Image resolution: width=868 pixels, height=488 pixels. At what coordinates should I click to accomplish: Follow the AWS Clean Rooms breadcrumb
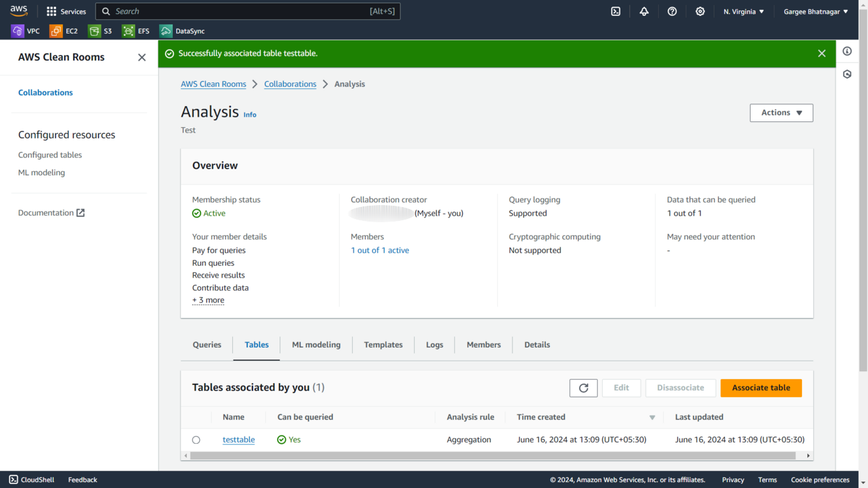tap(214, 84)
